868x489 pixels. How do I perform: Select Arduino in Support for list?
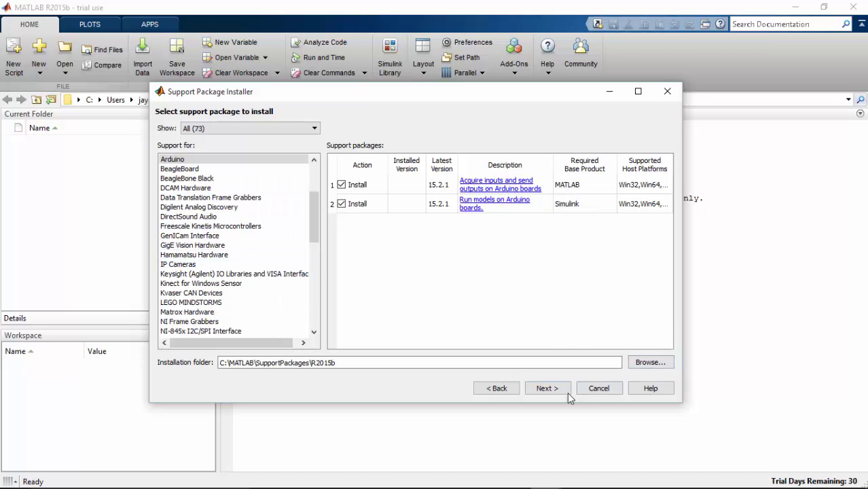234,160
